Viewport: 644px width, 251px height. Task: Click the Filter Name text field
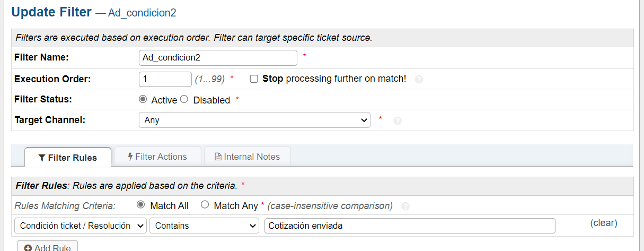(x=217, y=57)
